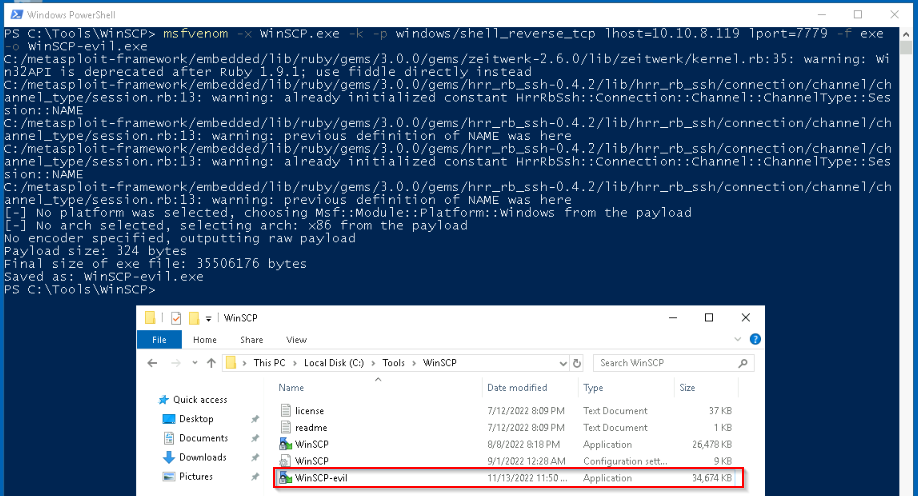This screenshot has height=496, width=918.
Task: Click the Properties quick access toolbar icon
Action: (x=176, y=318)
